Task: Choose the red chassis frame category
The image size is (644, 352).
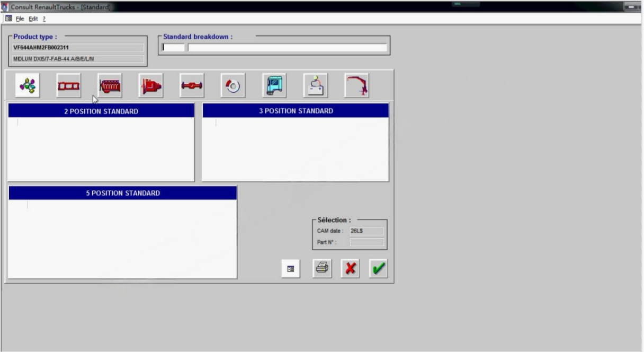Action: pos(69,86)
